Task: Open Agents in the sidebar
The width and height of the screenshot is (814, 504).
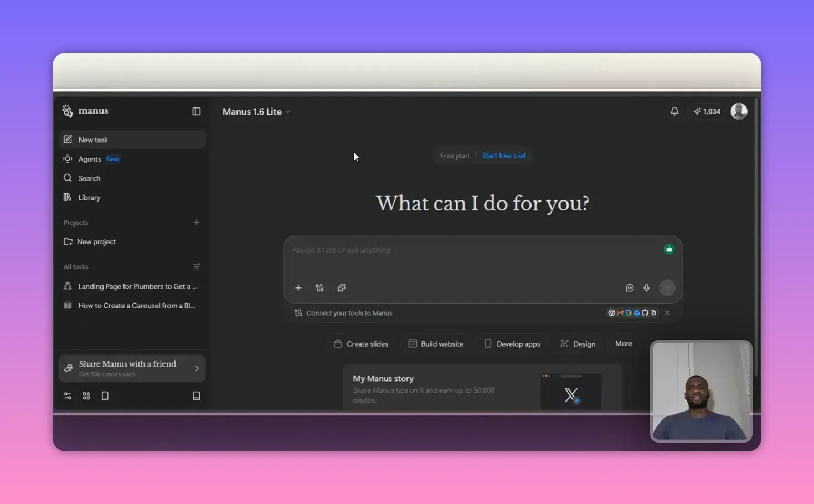Action: tap(132, 159)
